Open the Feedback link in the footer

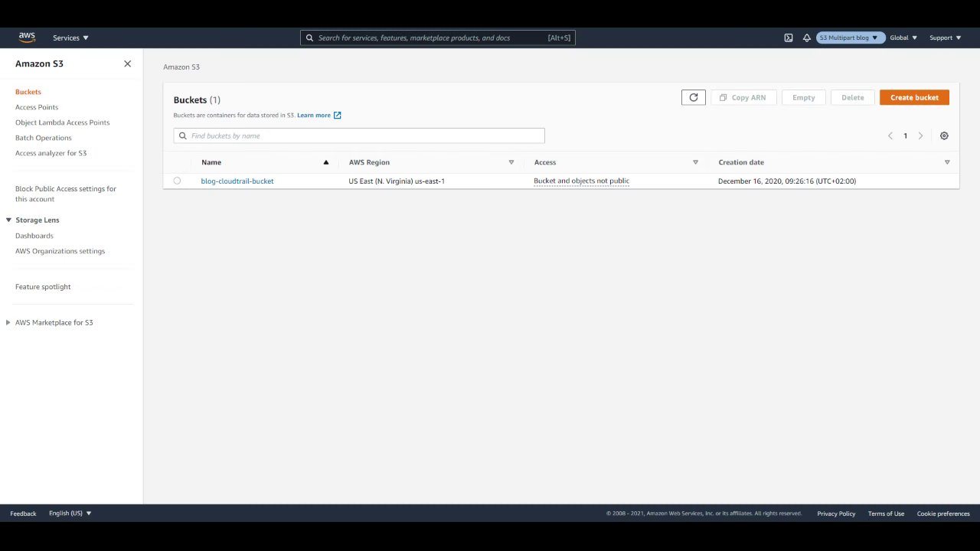pos(23,514)
